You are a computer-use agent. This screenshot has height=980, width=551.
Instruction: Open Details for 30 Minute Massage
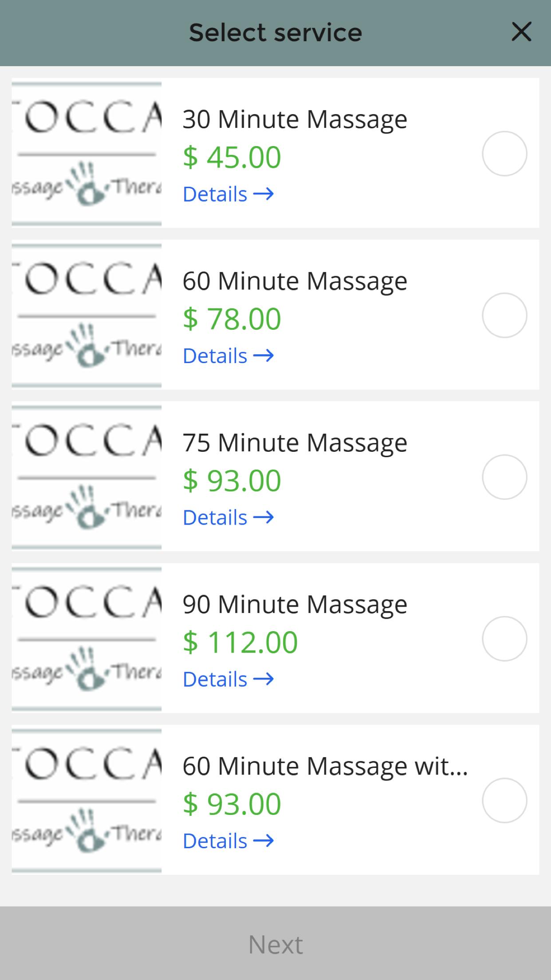[x=228, y=194]
